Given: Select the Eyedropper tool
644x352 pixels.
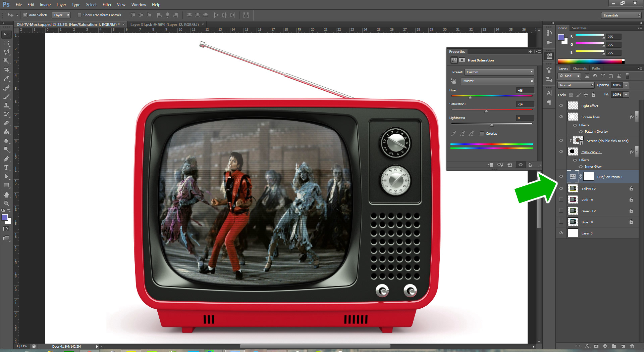Looking at the screenshot, I should [6, 78].
